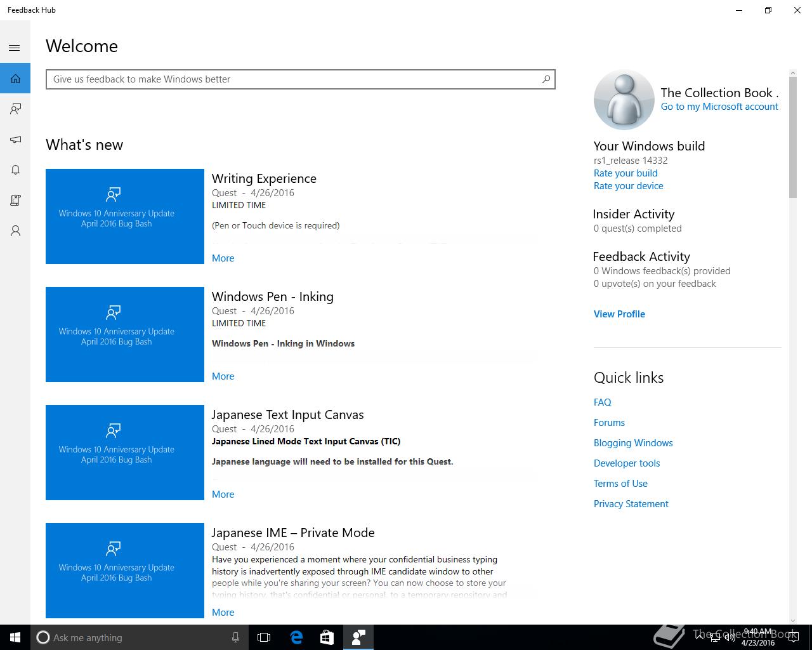The height and width of the screenshot is (650, 812).
Task: Open the Announcements megaphone icon
Action: click(15, 140)
